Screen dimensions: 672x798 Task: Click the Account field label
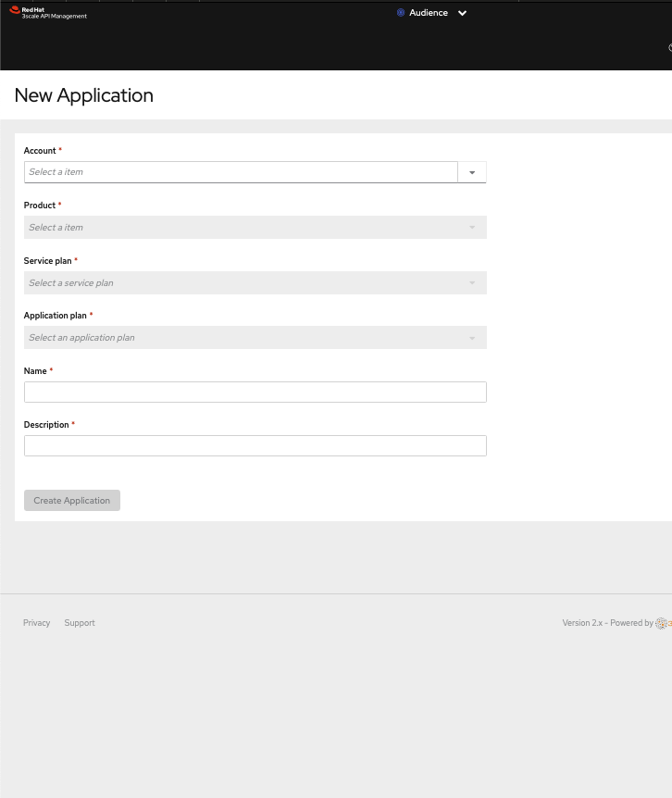click(x=40, y=151)
